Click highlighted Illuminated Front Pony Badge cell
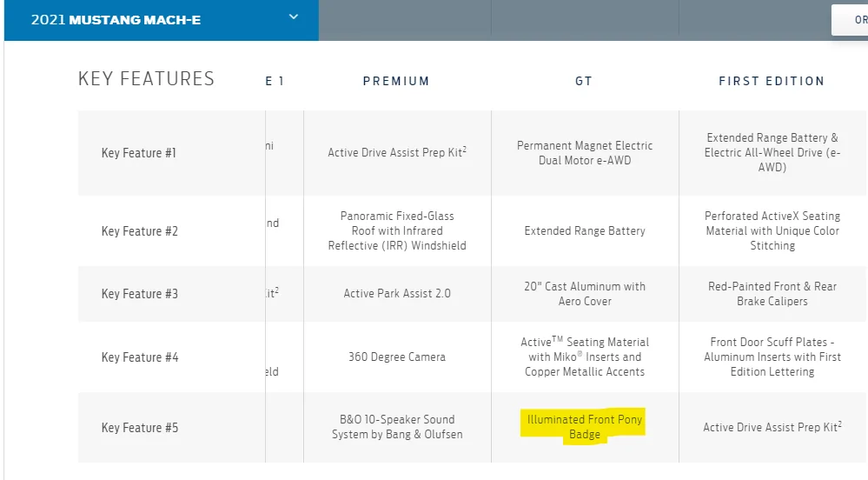The width and height of the screenshot is (868, 480). 585,427
